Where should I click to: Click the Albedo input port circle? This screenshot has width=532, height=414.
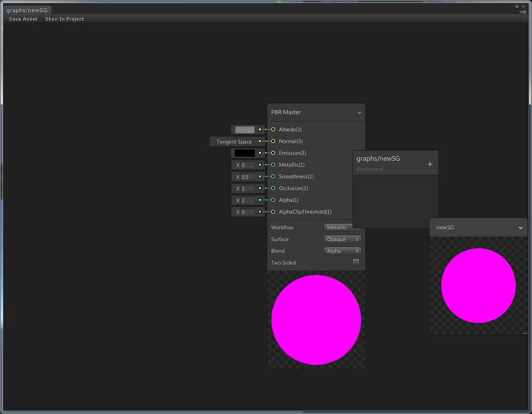[x=272, y=129]
